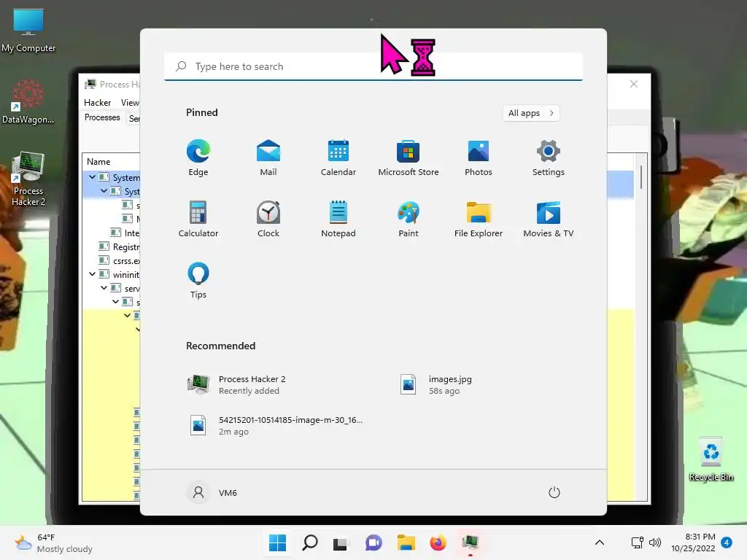Open the Tips app
747x560 pixels.
[x=198, y=281]
